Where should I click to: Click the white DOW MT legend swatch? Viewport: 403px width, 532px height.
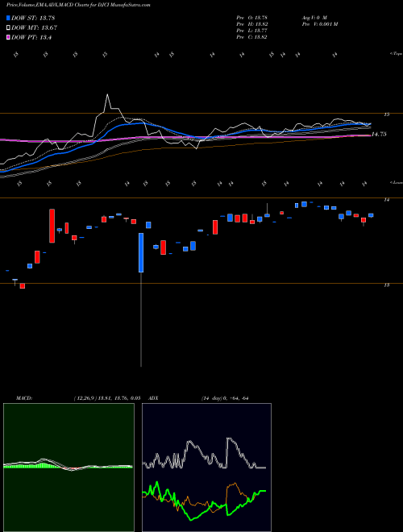[8, 28]
